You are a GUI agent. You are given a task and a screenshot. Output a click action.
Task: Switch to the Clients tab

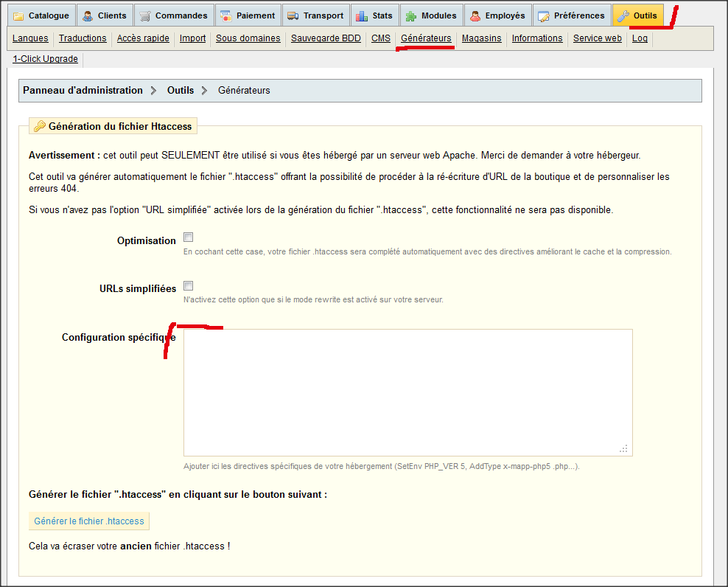[x=105, y=15]
